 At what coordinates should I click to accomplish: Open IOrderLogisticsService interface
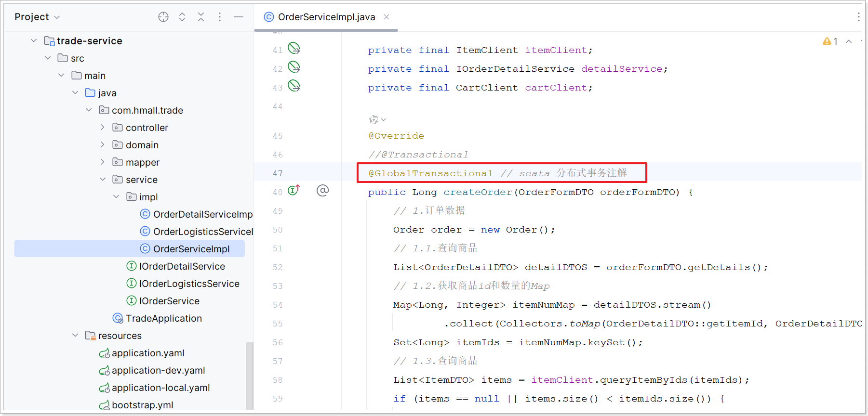189,284
